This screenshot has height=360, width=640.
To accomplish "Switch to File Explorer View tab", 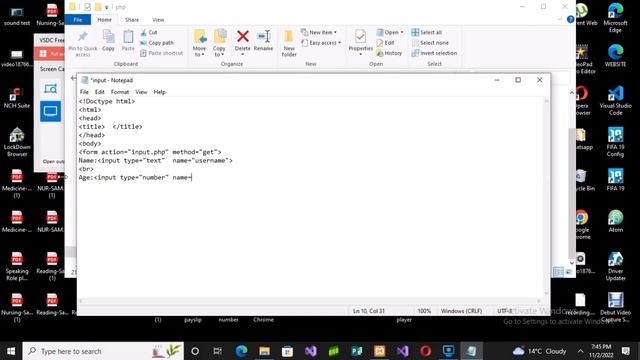I will pos(158,20).
